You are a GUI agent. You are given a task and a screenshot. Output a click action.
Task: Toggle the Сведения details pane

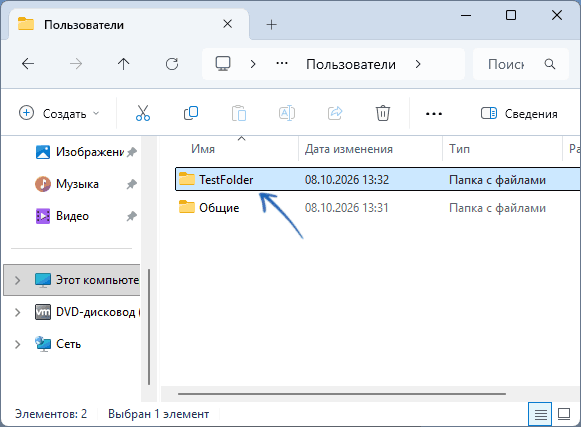[519, 113]
